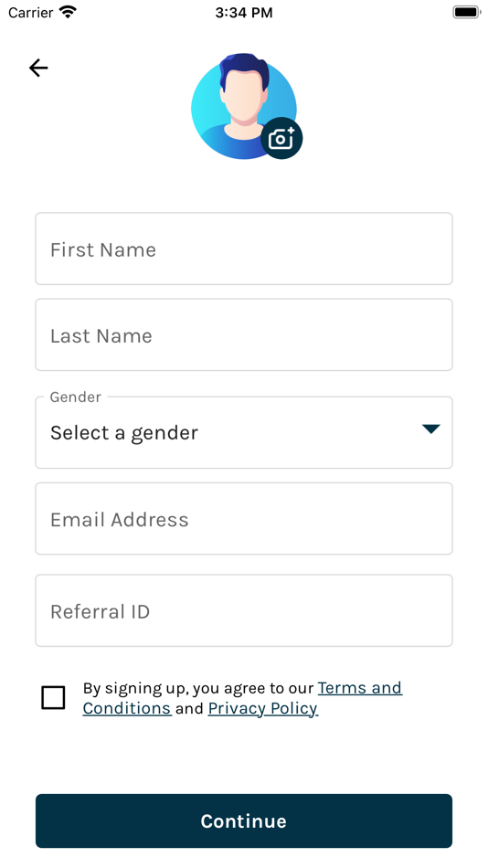The image size is (488, 868).
Task: Tap the battery indicator icon
Action: click(466, 12)
